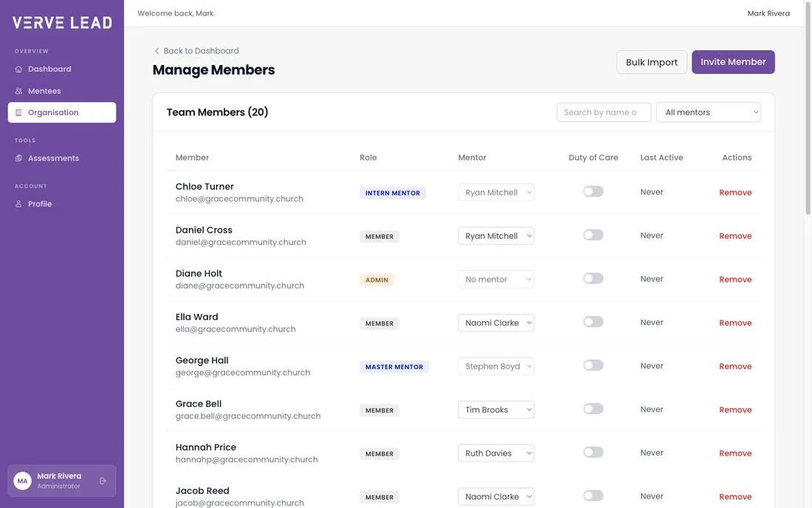This screenshot has height=508, width=812.
Task: Click chloe@gracecommunity.church email text
Action: (x=239, y=199)
